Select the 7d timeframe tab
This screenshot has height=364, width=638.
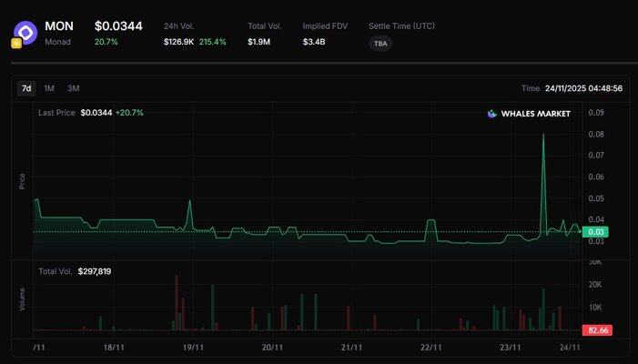(26, 88)
